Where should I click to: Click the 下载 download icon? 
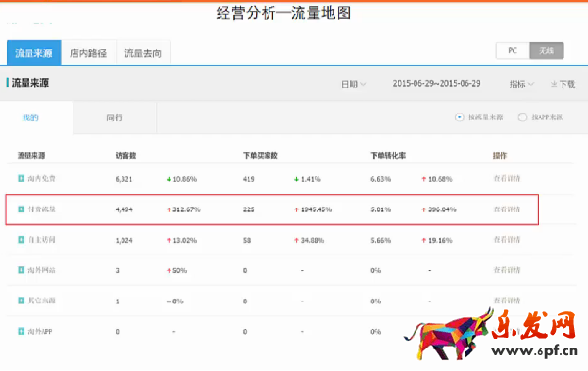554,84
